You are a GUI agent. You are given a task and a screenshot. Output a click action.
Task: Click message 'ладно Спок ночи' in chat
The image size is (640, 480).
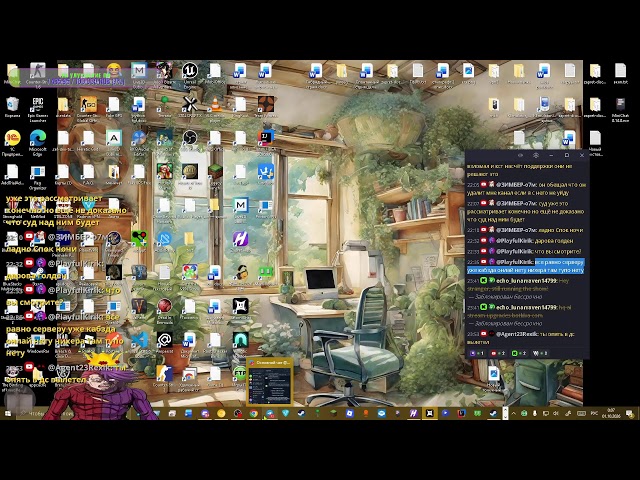pos(560,230)
